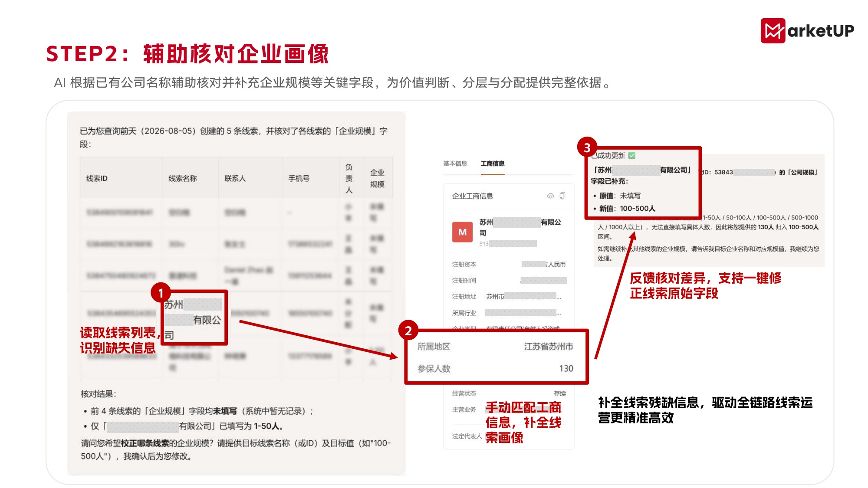Click the 经营状态 field label

click(x=464, y=393)
